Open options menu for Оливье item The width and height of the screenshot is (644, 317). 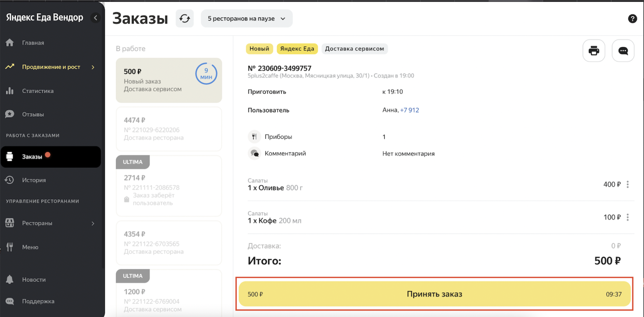(628, 184)
